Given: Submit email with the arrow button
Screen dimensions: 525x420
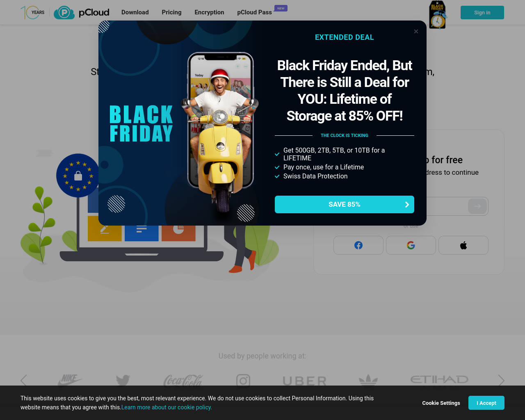Looking at the screenshot, I should [477, 206].
